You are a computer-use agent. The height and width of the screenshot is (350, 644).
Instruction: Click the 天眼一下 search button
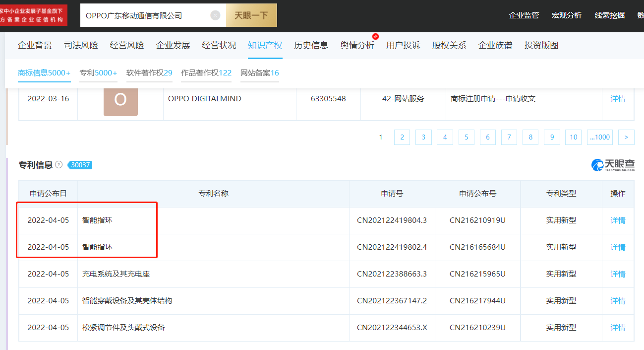pyautogui.click(x=251, y=15)
